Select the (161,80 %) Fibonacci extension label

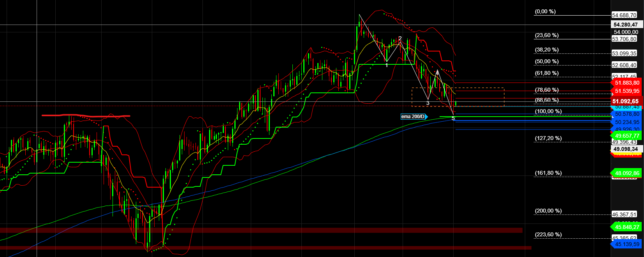point(548,173)
